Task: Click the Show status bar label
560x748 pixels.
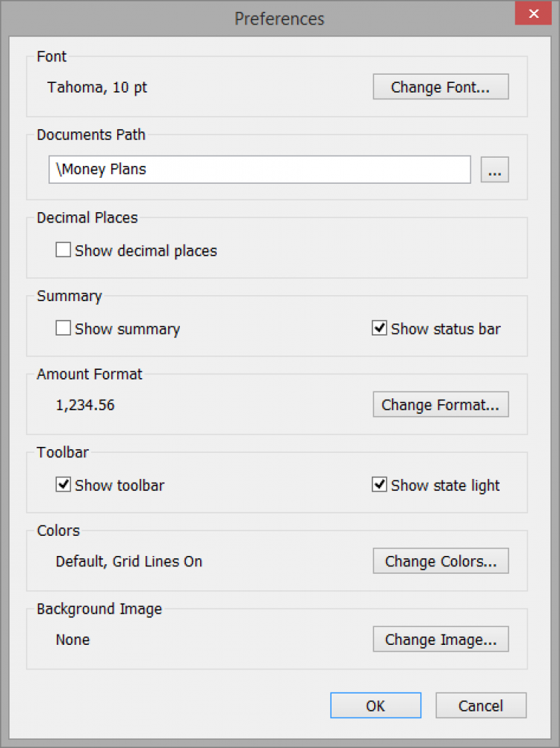Action: pyautogui.click(x=446, y=330)
